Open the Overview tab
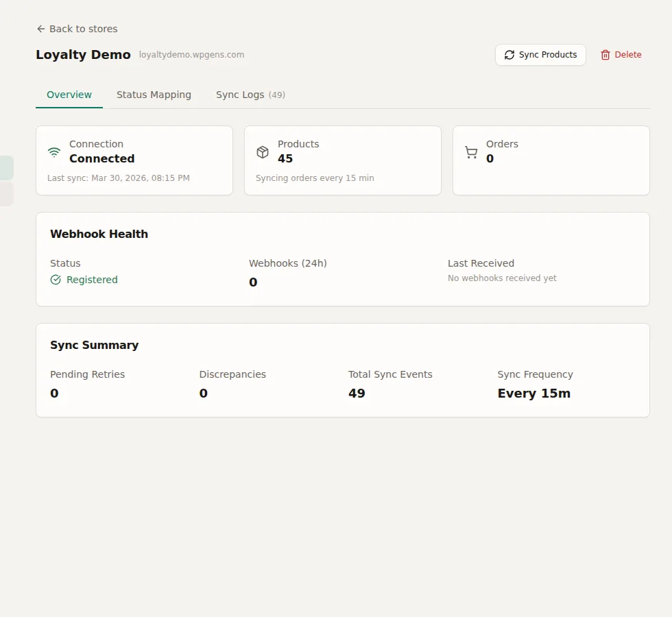 coord(69,95)
